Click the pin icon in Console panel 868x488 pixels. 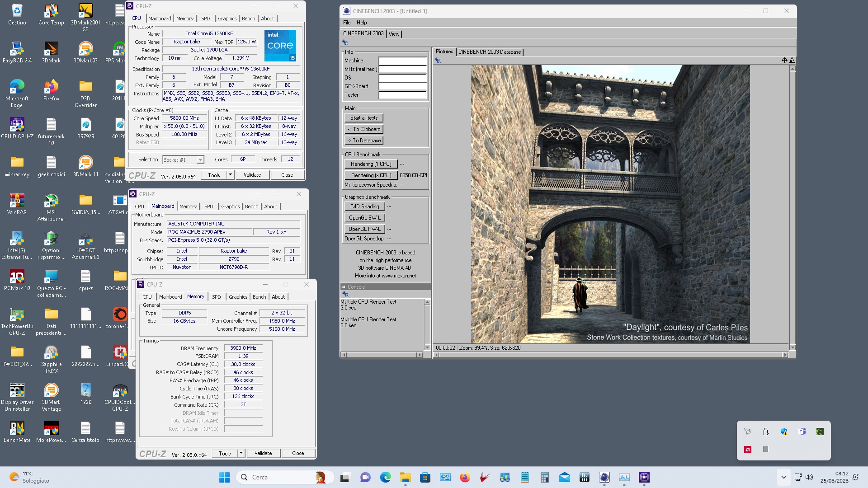point(345,294)
